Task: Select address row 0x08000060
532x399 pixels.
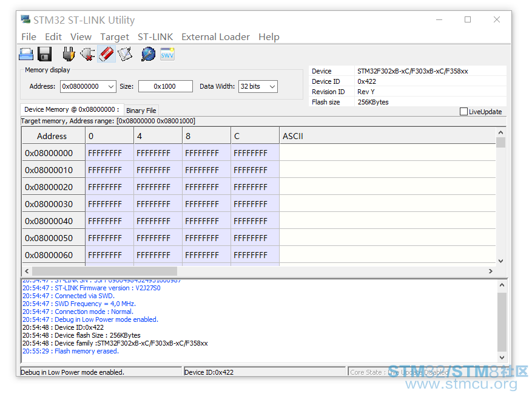Action: click(53, 254)
